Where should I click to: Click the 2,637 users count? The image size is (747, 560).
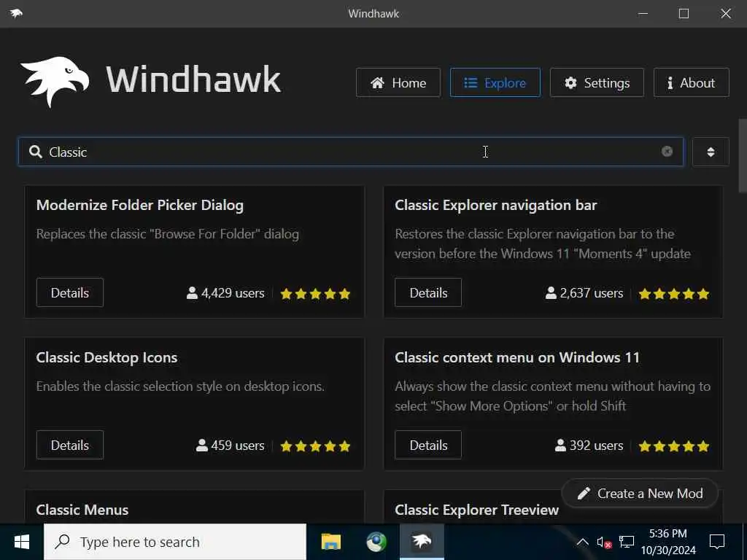[591, 293]
